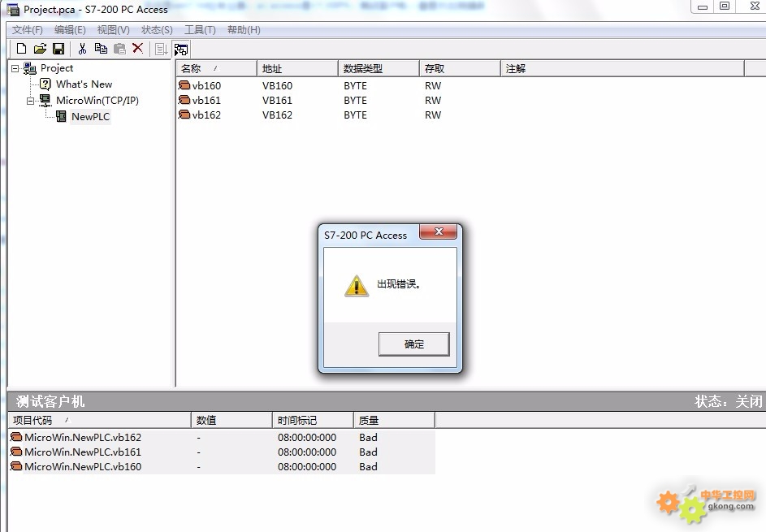766x532 pixels.
Task: Click address cell VB161
Action: coord(277,100)
